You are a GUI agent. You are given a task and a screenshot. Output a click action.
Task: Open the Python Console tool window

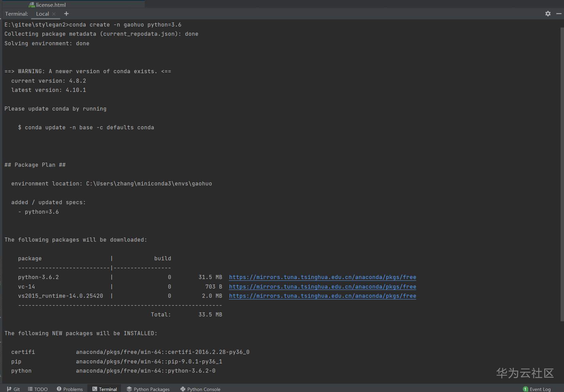pos(200,389)
